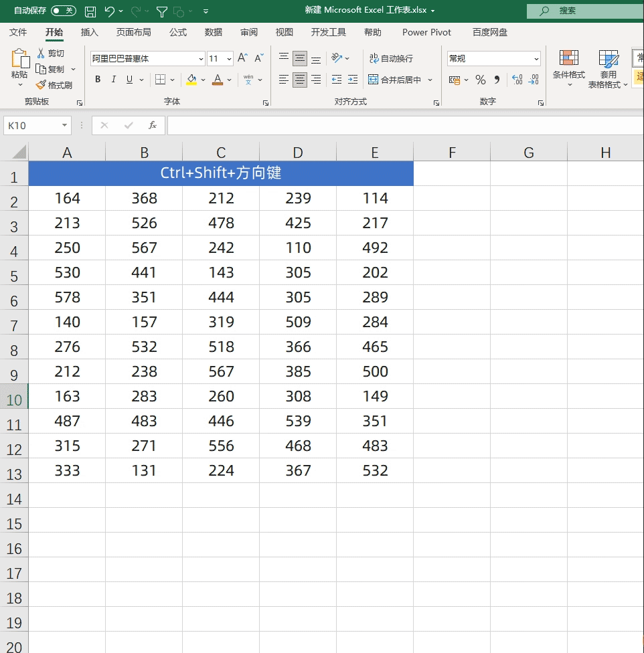Toggle Top Align icon

click(284, 58)
